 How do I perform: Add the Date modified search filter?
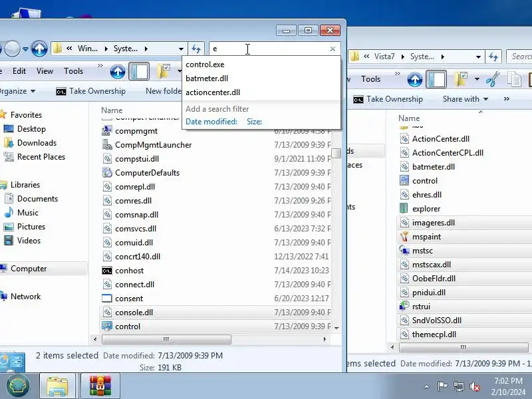tap(211, 122)
